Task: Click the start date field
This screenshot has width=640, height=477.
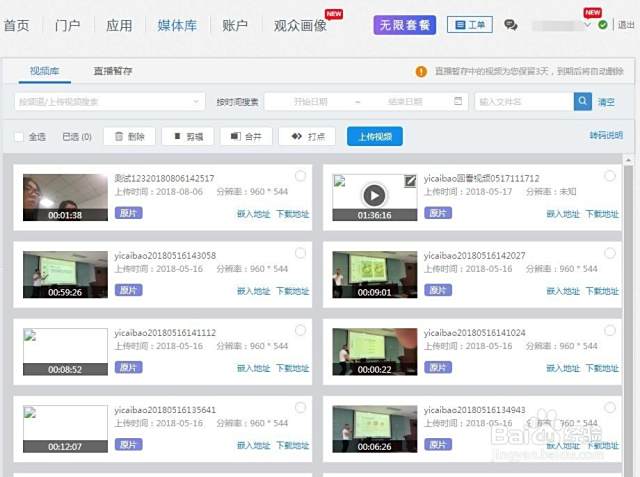Action: pyautogui.click(x=311, y=101)
